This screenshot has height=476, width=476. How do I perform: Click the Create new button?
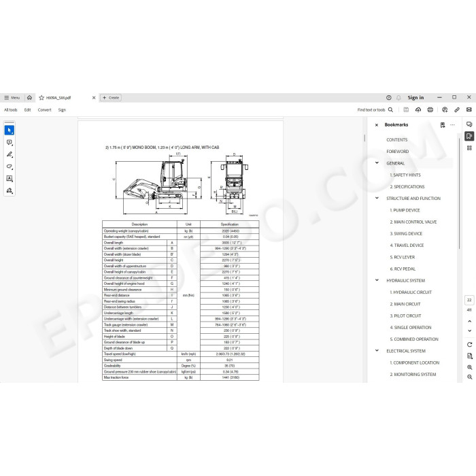(x=111, y=98)
